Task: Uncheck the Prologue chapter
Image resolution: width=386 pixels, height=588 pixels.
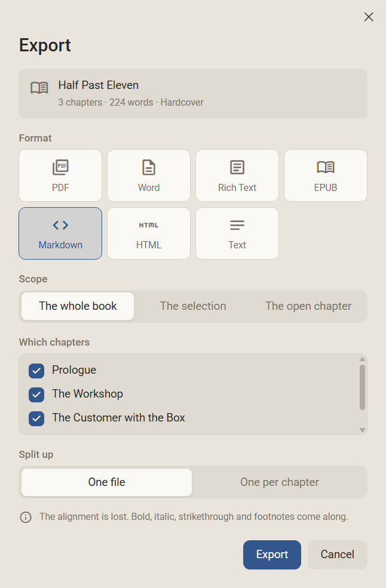Action: pyautogui.click(x=36, y=371)
